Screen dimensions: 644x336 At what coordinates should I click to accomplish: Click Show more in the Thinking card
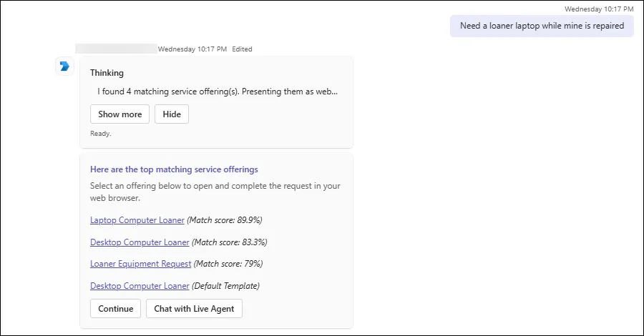coord(120,114)
